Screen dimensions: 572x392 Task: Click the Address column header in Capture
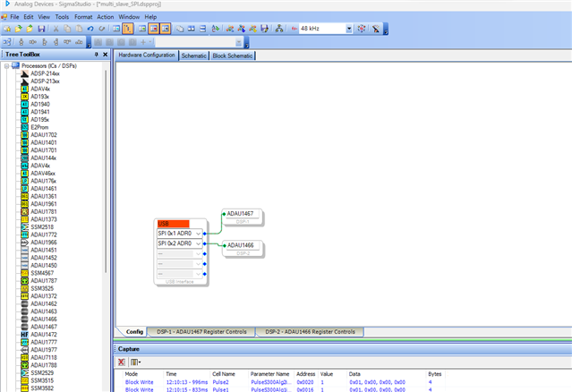point(306,374)
